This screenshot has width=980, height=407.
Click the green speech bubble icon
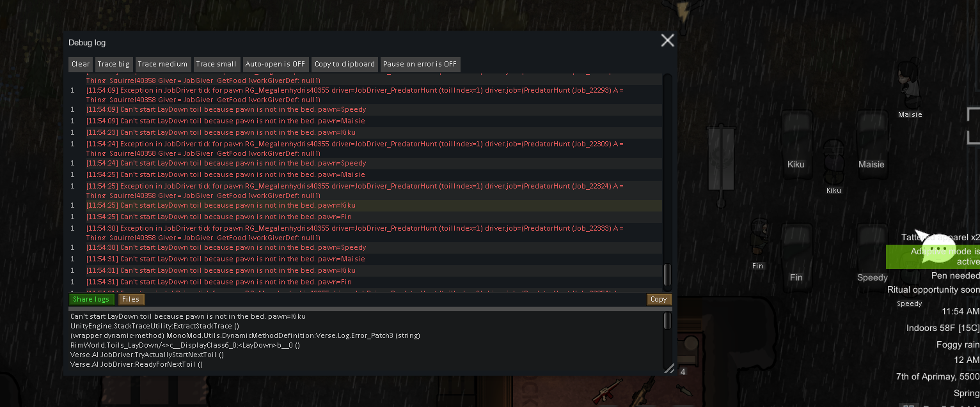pos(938,249)
